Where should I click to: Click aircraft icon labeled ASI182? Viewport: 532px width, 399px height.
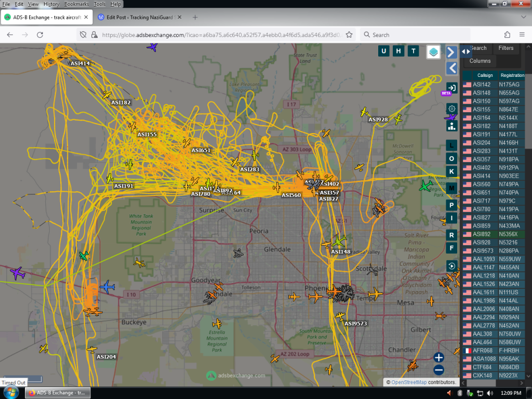[x=107, y=95]
